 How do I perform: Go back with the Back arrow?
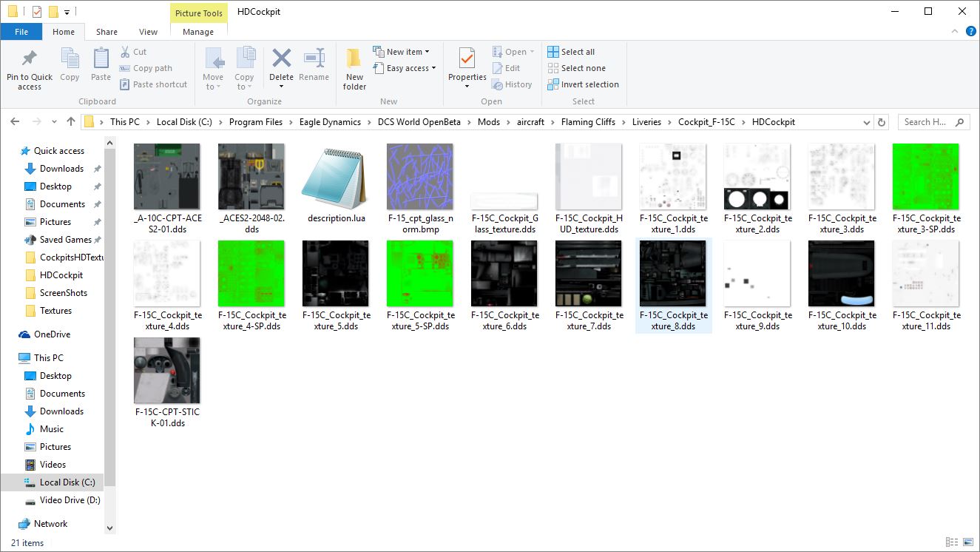16,121
